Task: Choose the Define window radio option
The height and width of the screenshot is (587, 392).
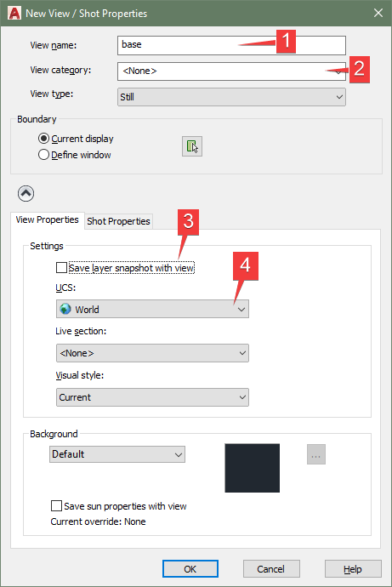Action: [43, 155]
